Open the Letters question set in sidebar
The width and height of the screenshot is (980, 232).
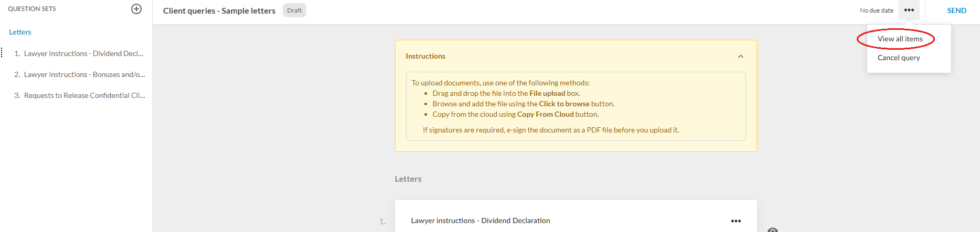click(x=20, y=32)
